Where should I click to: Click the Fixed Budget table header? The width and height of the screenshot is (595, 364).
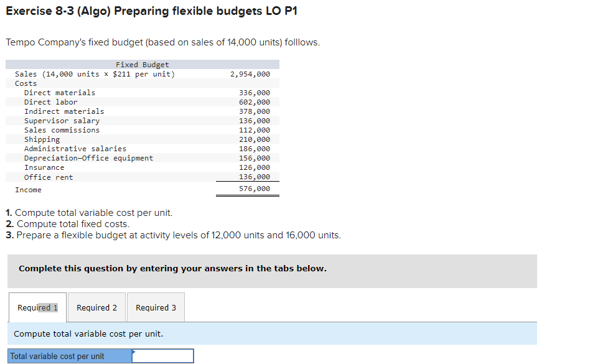click(141, 64)
